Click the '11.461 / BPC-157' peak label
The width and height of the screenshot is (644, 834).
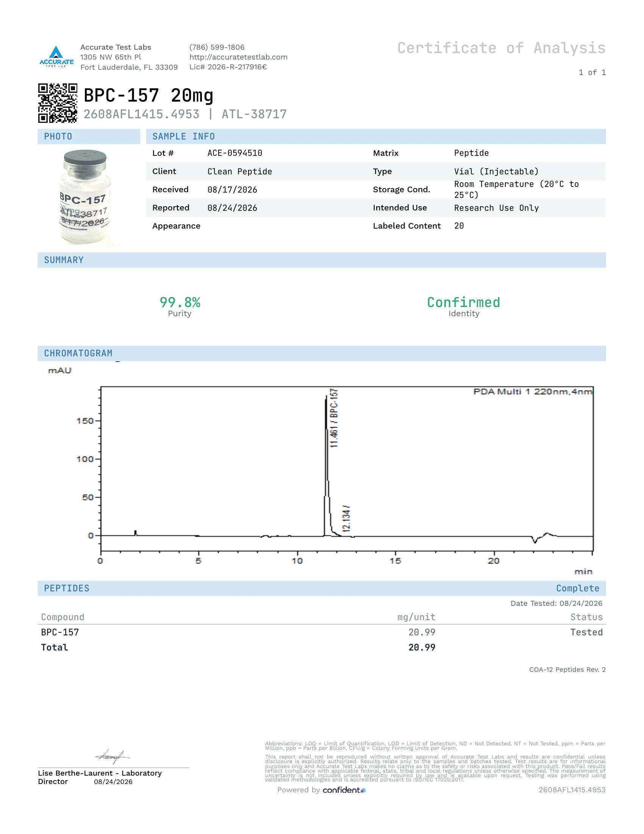click(x=334, y=418)
